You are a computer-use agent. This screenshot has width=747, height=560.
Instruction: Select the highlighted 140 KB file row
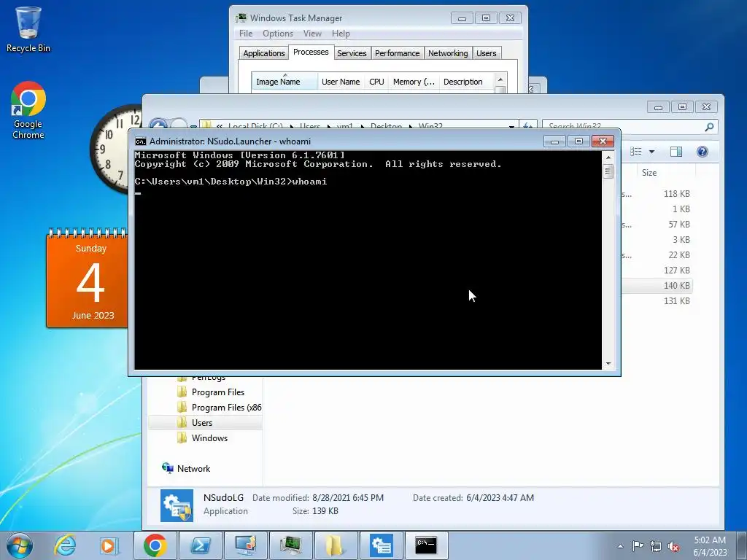(657, 285)
